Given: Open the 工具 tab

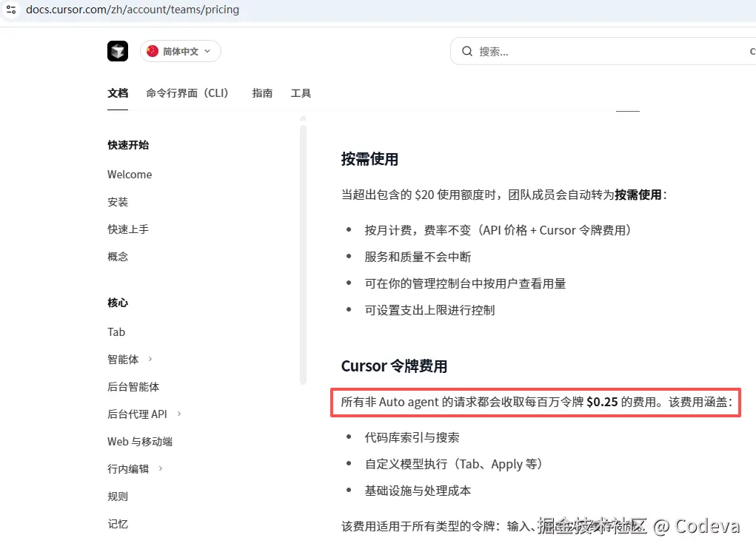Looking at the screenshot, I should [301, 93].
